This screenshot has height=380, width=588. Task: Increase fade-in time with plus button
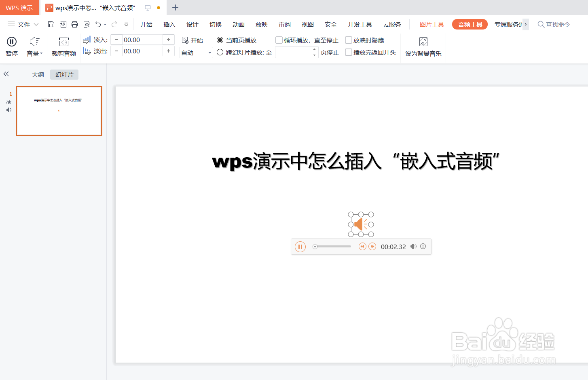pos(169,40)
